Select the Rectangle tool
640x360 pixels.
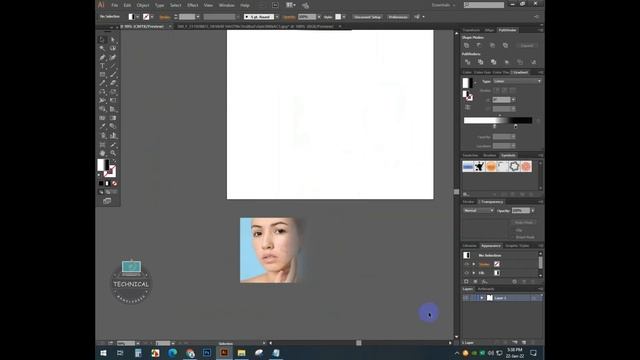click(102, 74)
